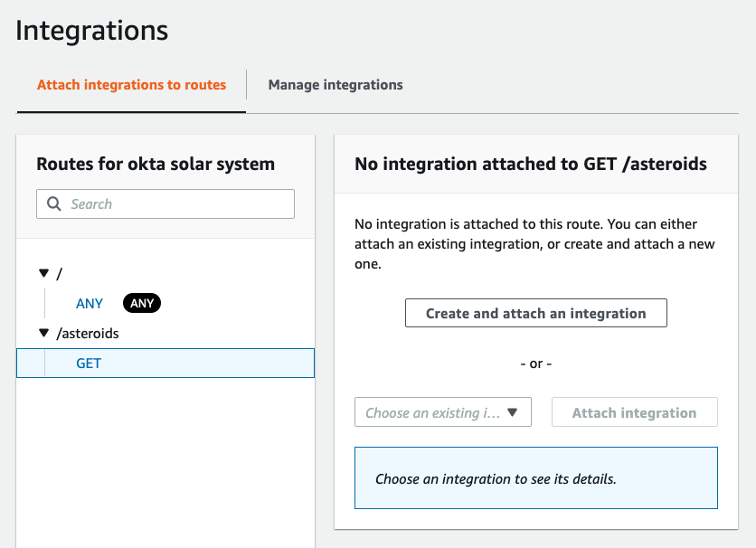This screenshot has width=756, height=548.
Task: Click the root "/" path label
Action: 60,274
